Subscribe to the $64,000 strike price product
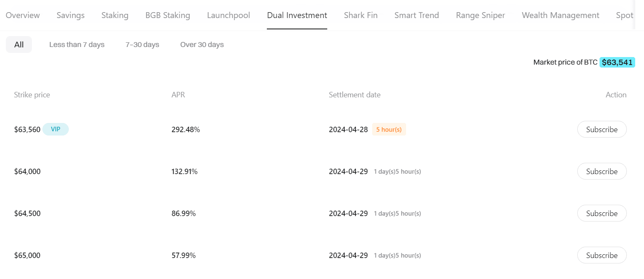644x279 pixels. (602, 172)
